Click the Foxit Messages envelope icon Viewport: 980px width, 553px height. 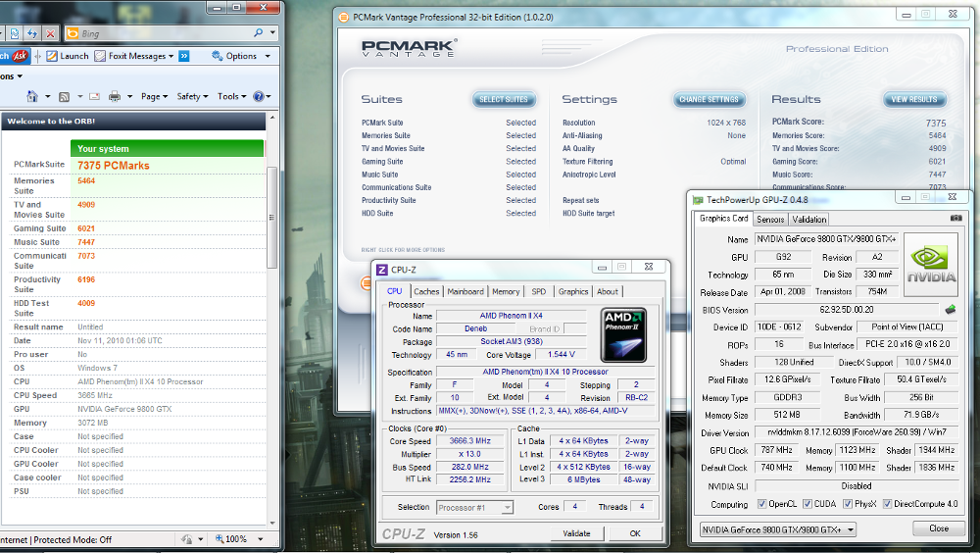point(100,56)
